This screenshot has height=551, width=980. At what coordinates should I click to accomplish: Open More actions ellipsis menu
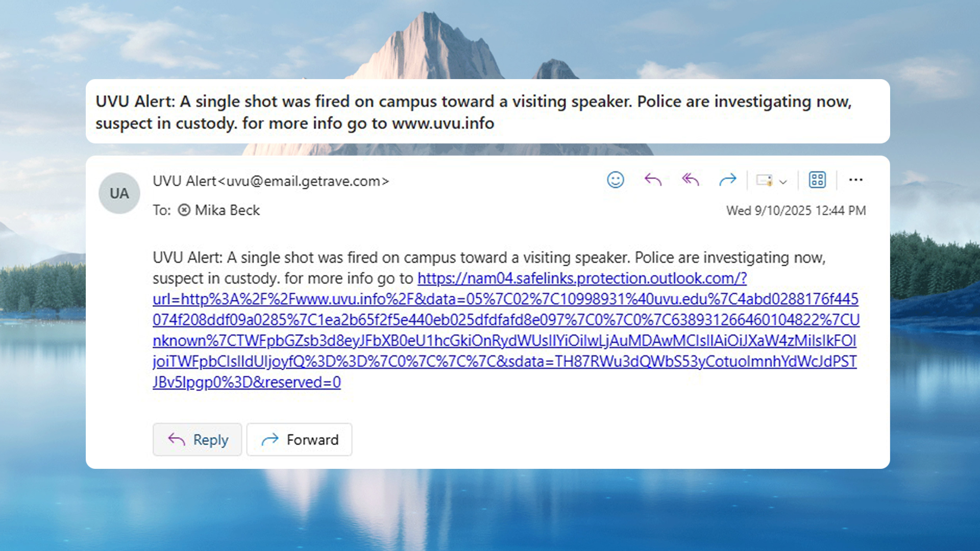click(856, 180)
